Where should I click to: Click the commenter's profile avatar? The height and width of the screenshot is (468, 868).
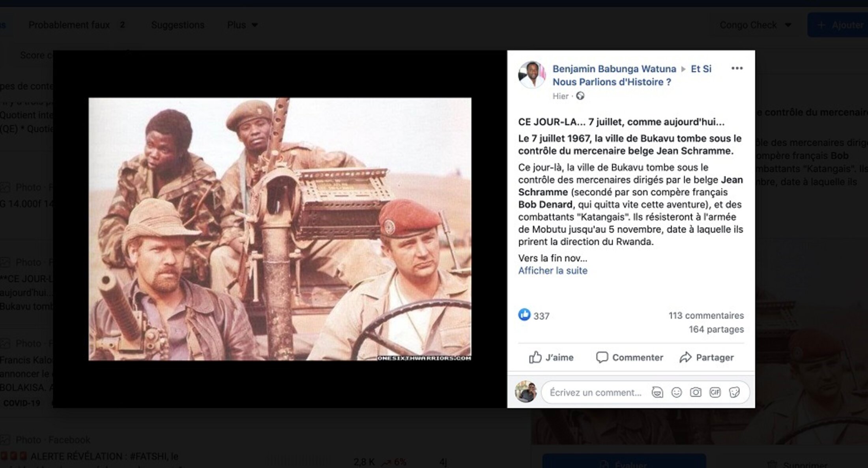(526, 392)
